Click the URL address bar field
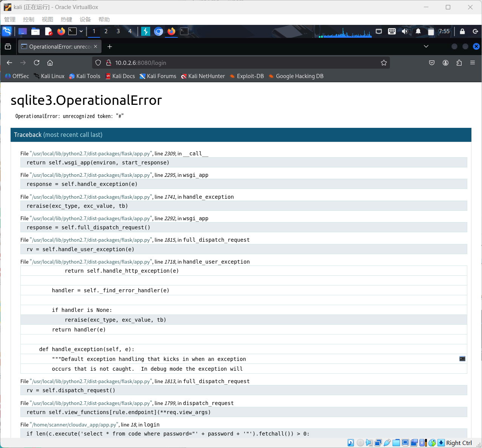This screenshot has height=448, width=482. (x=242, y=63)
